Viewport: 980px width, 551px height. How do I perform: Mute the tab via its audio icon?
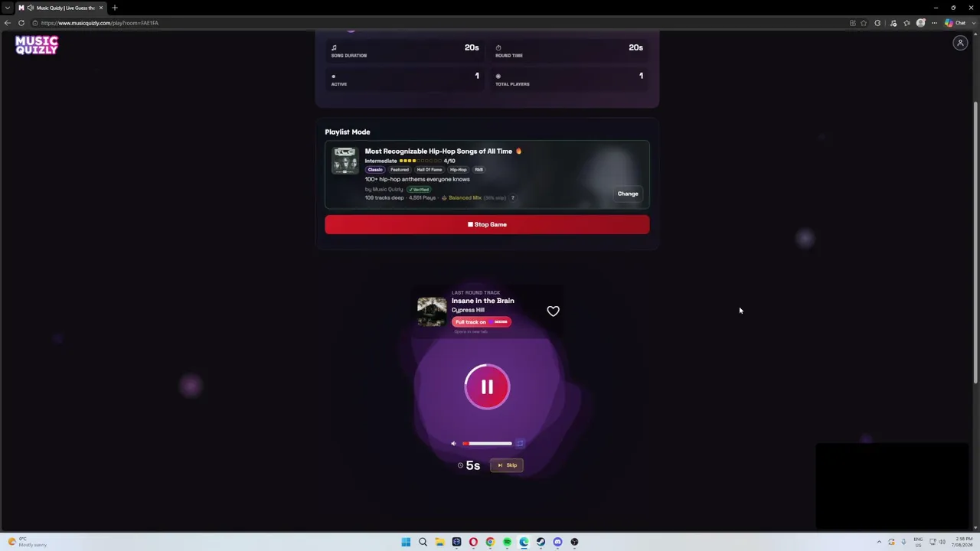pos(31,8)
